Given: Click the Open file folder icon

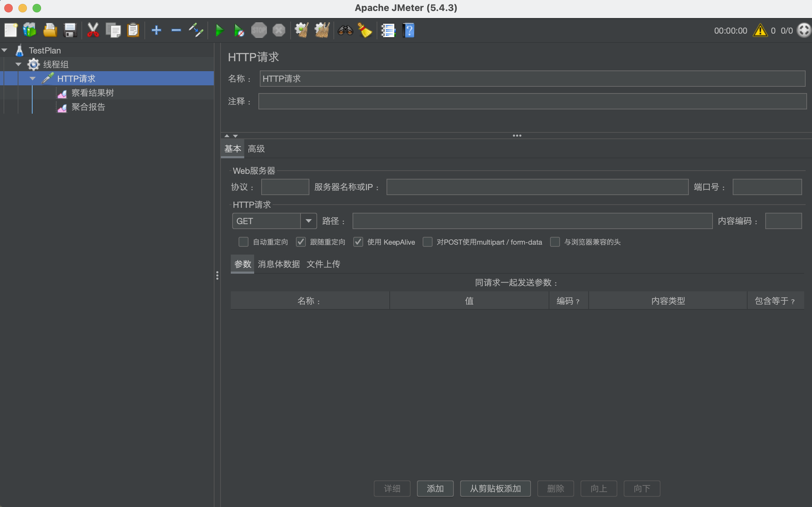Looking at the screenshot, I should pyautogui.click(x=50, y=30).
